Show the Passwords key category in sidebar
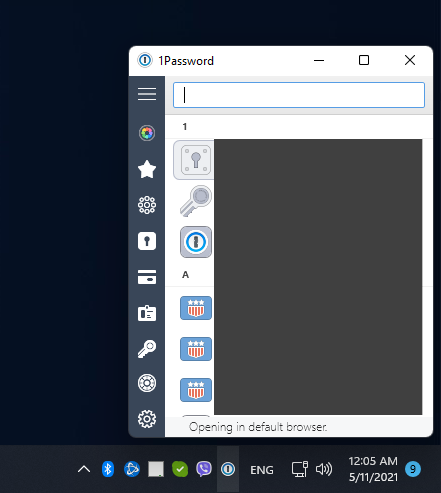Screen dimensions: 441x493 tap(147, 349)
